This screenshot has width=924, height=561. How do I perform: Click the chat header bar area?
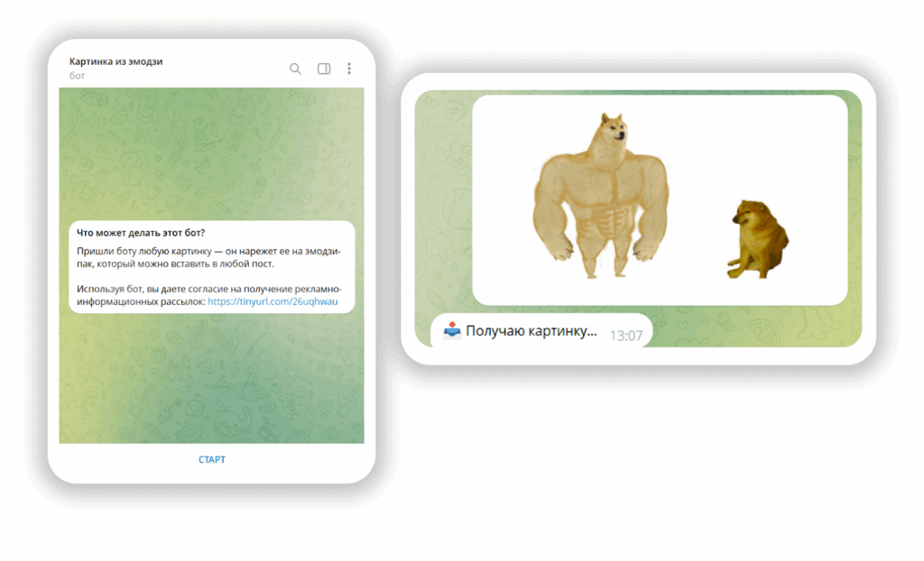211,67
